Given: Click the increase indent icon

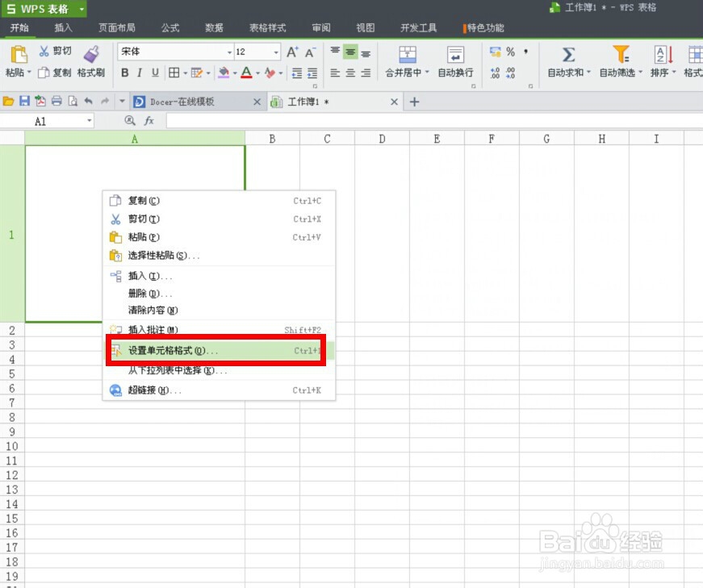Looking at the screenshot, I should (x=312, y=73).
